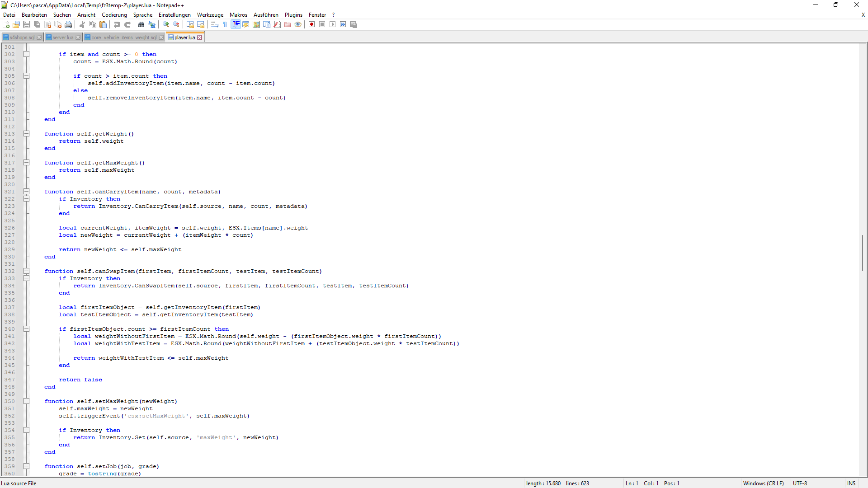Open the Makros menu
This screenshot has height=488, width=868.
tap(238, 15)
